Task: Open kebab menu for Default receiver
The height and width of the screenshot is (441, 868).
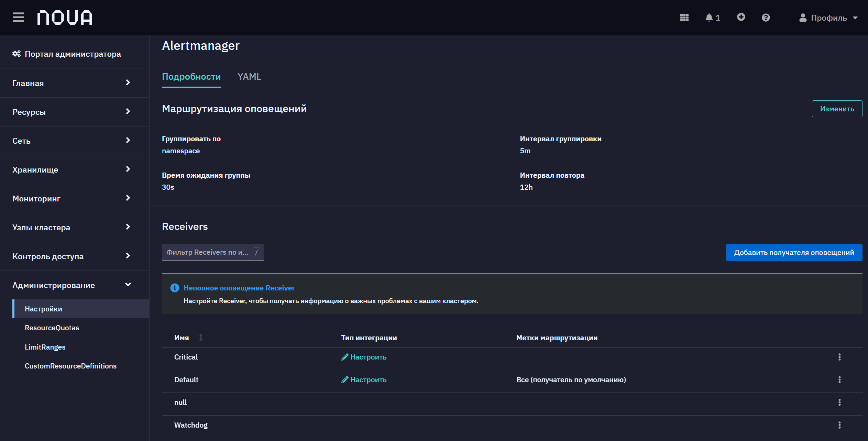Action: 839,380
